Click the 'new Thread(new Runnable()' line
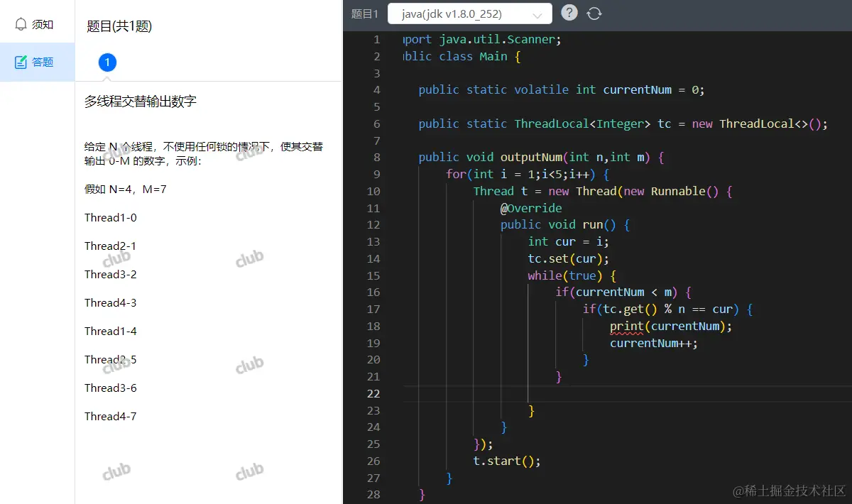This screenshot has height=504, width=852. pos(603,192)
